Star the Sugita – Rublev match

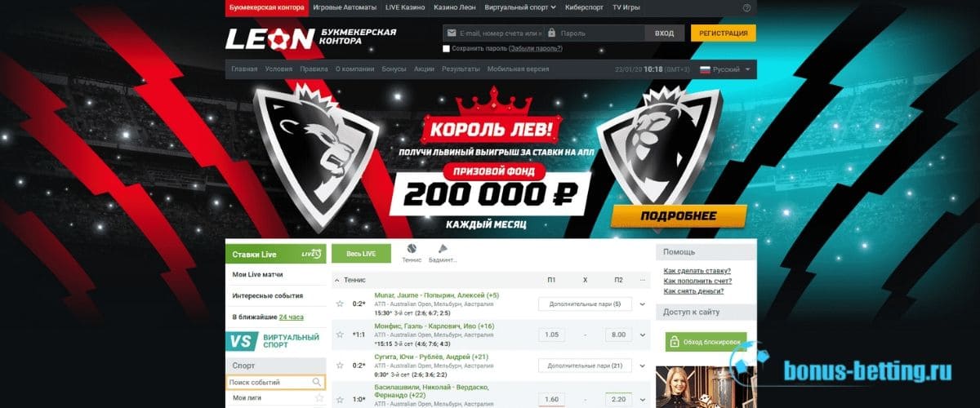pyautogui.click(x=340, y=365)
